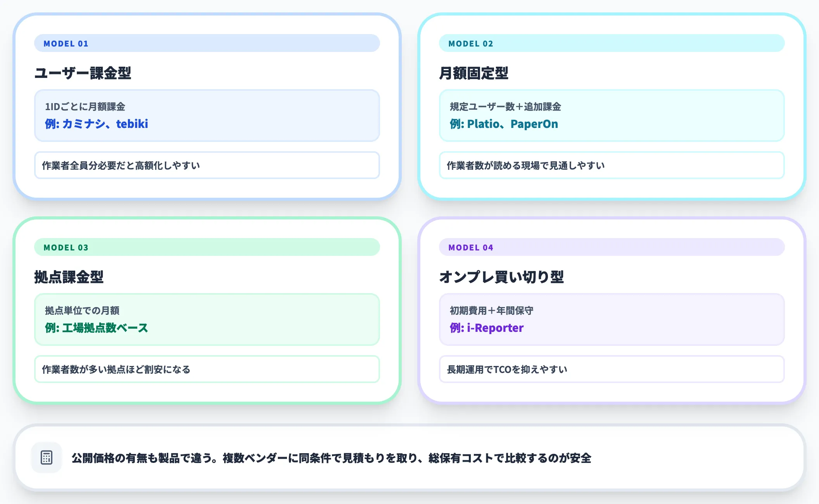Click the 例: 工場拠点数ベース colored text

pos(96,328)
